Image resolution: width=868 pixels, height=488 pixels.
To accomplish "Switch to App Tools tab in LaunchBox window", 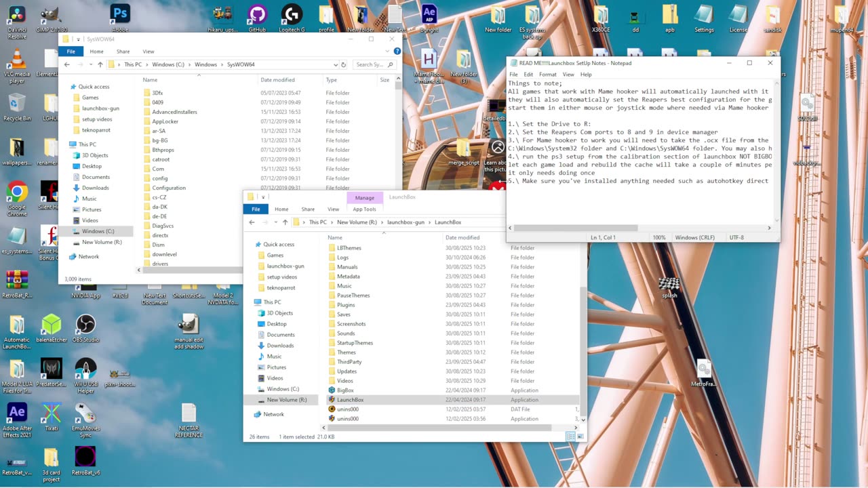I will pyautogui.click(x=364, y=209).
